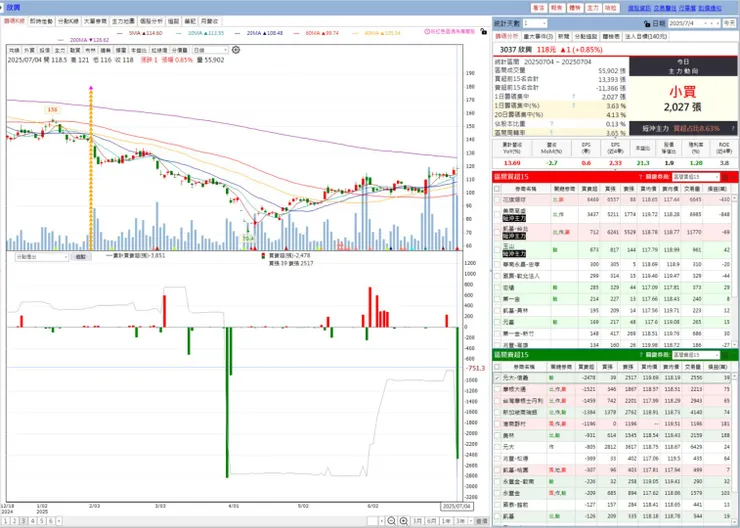Zoom in with the magnifier plus icon
740x528 pixels.
404,521
